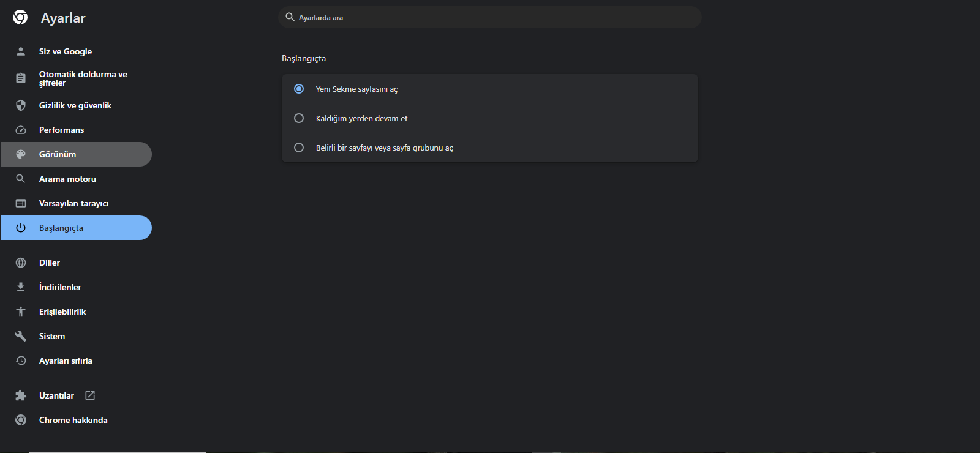Click the shield icon for Gizlilik ve güvenlik
980x453 pixels.
(21, 105)
